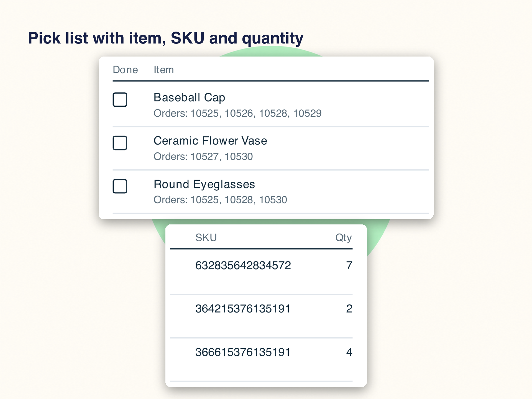Select SKU 364215376135191
The width and height of the screenshot is (532, 399).
pyautogui.click(x=243, y=309)
